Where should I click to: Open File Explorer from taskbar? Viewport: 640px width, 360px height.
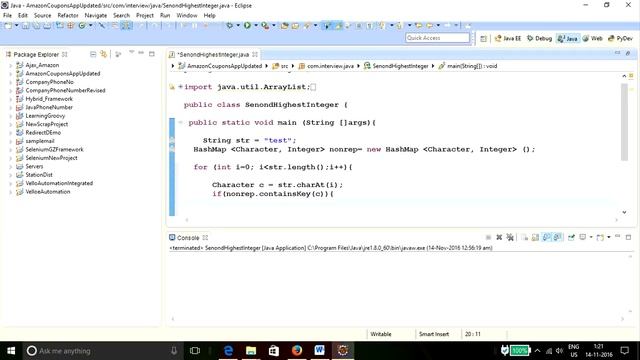coord(251,350)
